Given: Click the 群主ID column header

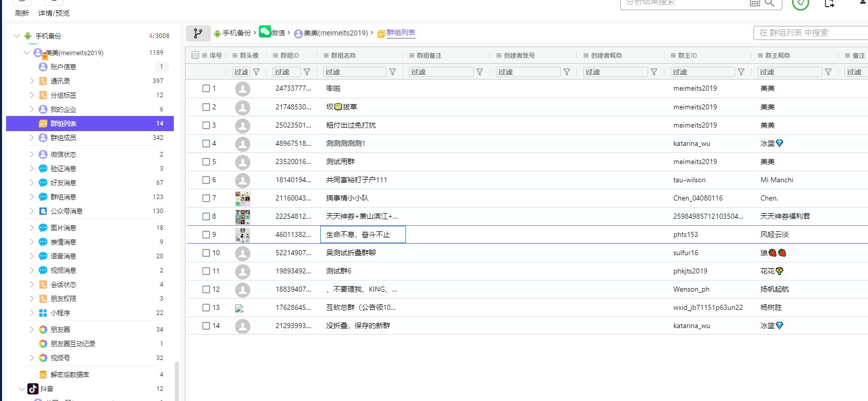Looking at the screenshot, I should coord(707,55).
